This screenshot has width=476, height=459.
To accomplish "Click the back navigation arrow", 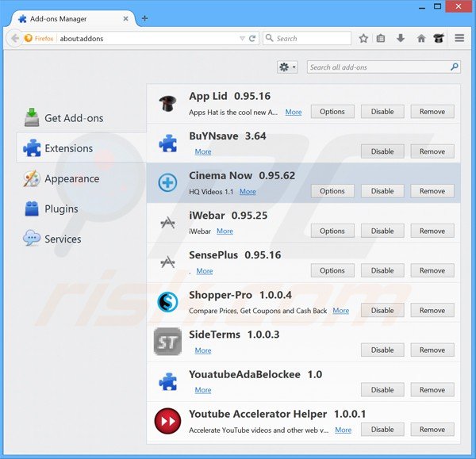I will click(14, 39).
